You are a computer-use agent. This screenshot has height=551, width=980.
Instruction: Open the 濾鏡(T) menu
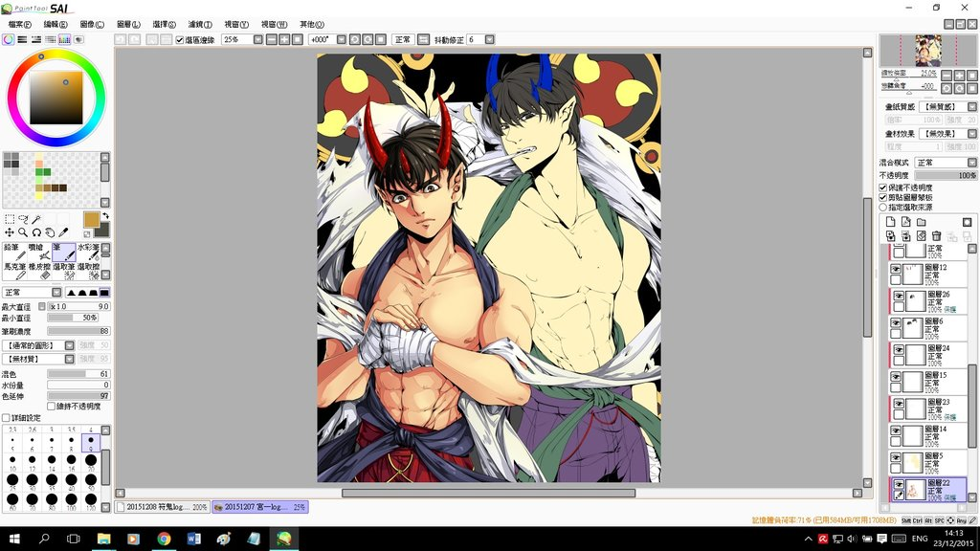pos(200,24)
